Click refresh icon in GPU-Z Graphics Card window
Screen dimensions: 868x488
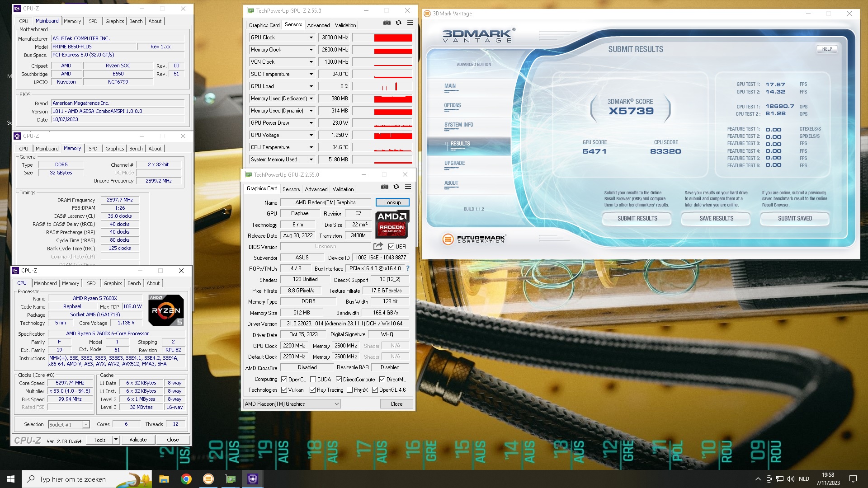396,187
